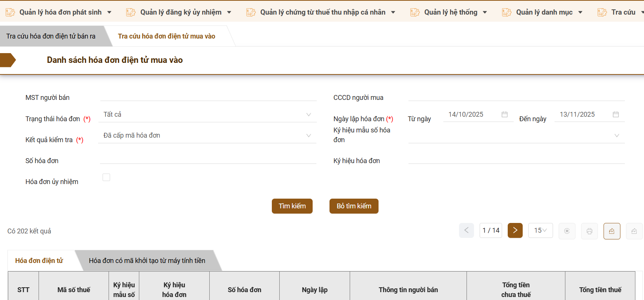
Task: Change page size from 15 dropdown
Action: pyautogui.click(x=540, y=230)
